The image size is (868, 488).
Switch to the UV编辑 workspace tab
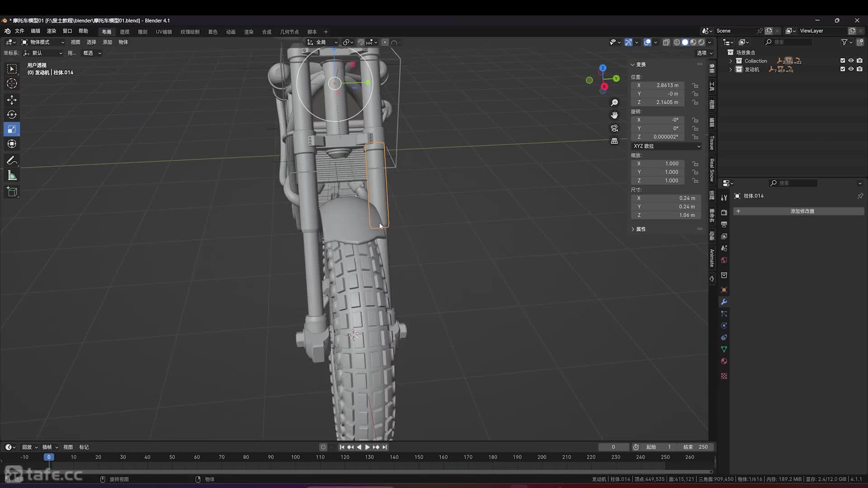[164, 32]
